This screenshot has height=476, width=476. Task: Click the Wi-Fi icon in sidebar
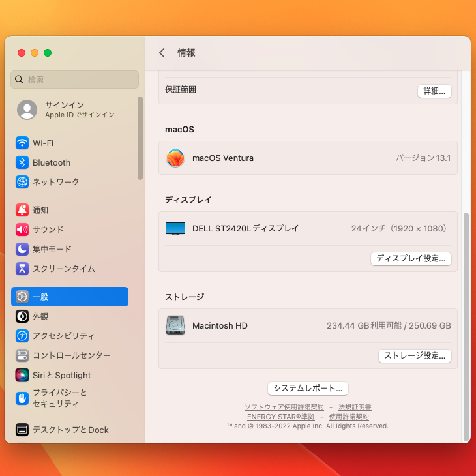(22, 143)
